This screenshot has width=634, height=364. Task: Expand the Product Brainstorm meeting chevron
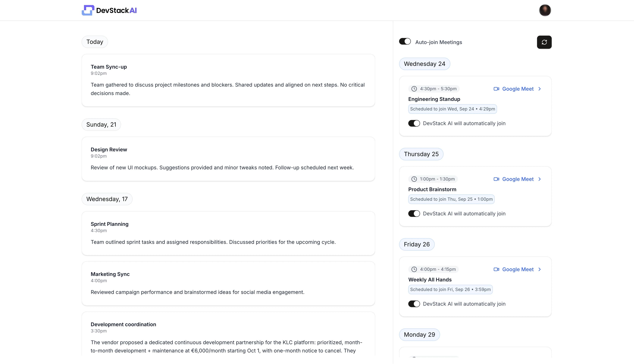(x=539, y=179)
